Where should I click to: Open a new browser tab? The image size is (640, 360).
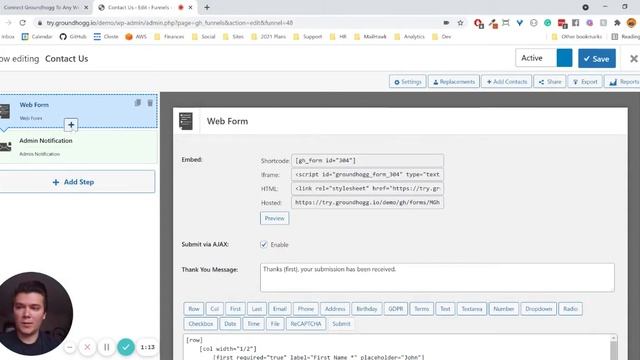207,7
